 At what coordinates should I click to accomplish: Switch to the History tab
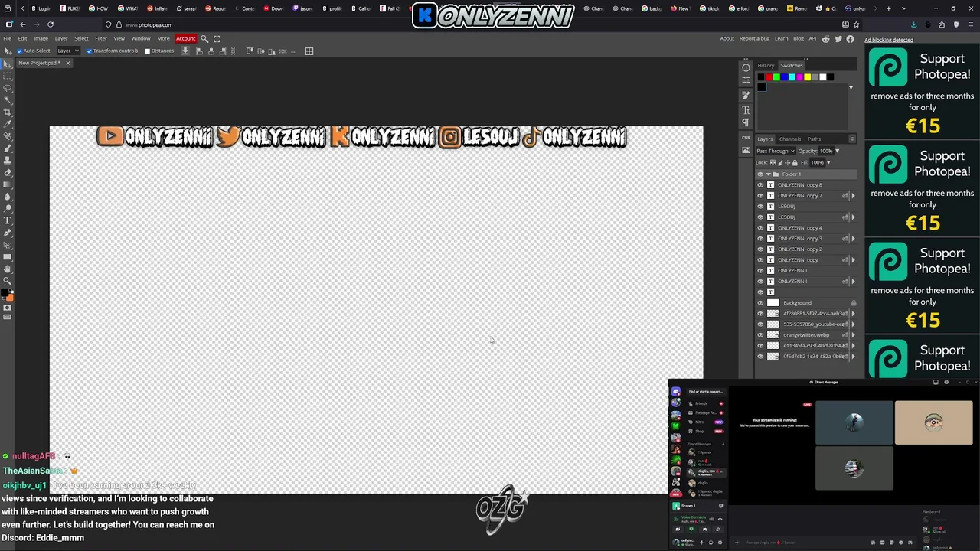[766, 66]
